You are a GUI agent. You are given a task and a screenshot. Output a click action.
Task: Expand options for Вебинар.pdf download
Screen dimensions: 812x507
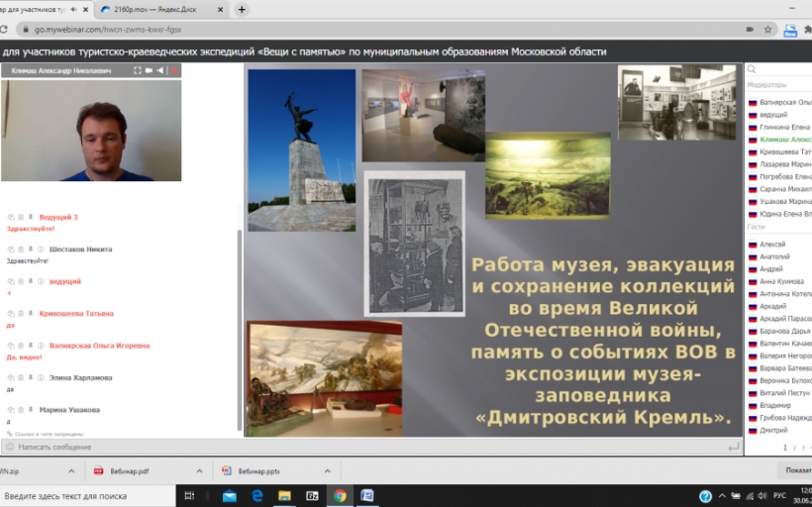click(199, 471)
